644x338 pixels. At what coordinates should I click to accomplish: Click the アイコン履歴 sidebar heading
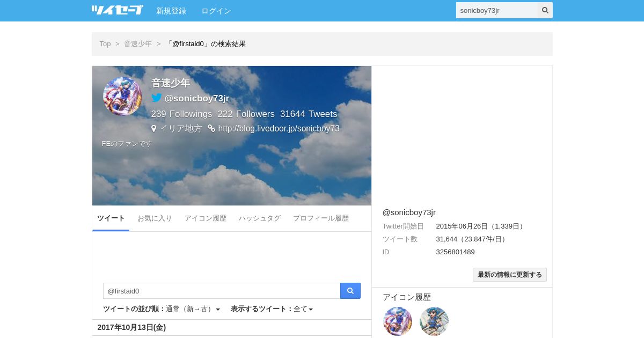coord(407,297)
